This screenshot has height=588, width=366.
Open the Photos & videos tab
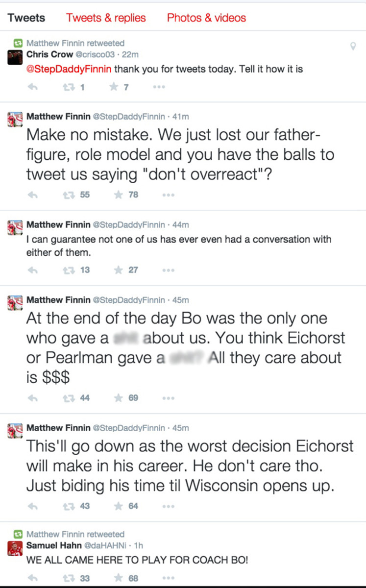[206, 18]
